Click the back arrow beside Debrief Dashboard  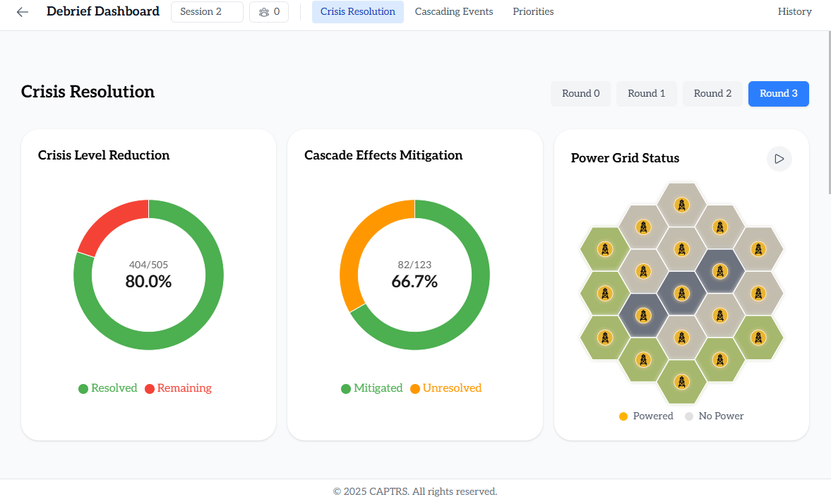pos(23,12)
